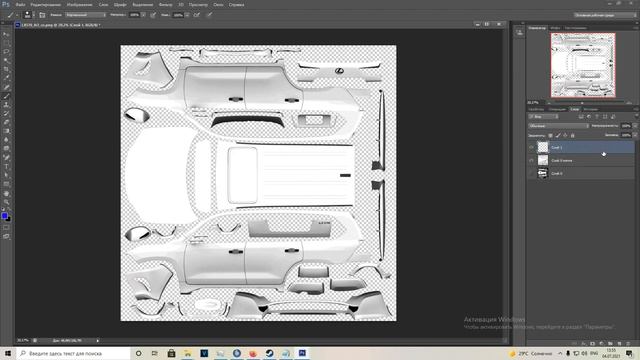The width and height of the screenshot is (640, 360).
Task: Toggle pressure for size icon
Action: click(209, 15)
